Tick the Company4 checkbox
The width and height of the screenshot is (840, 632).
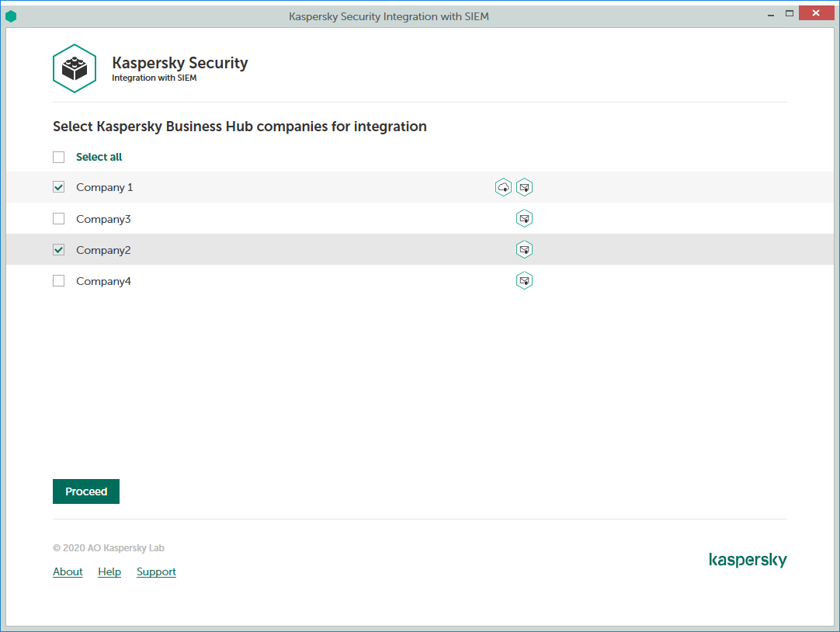(x=59, y=281)
